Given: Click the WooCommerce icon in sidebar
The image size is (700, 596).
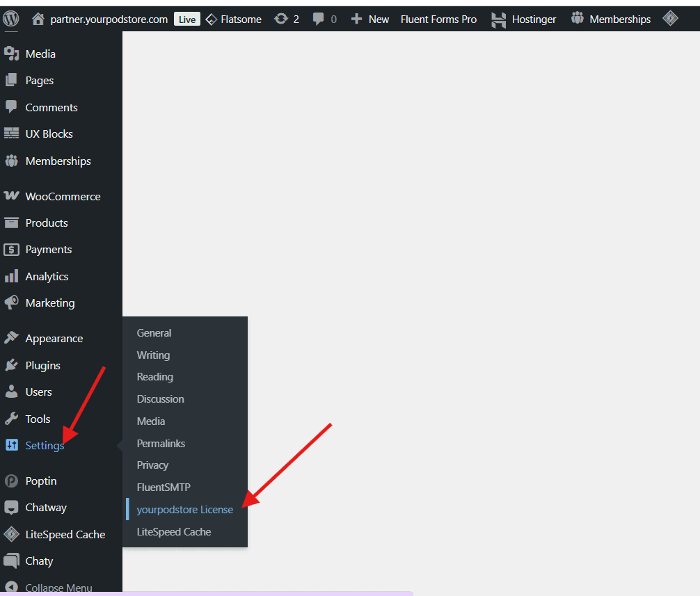Looking at the screenshot, I should point(11,196).
